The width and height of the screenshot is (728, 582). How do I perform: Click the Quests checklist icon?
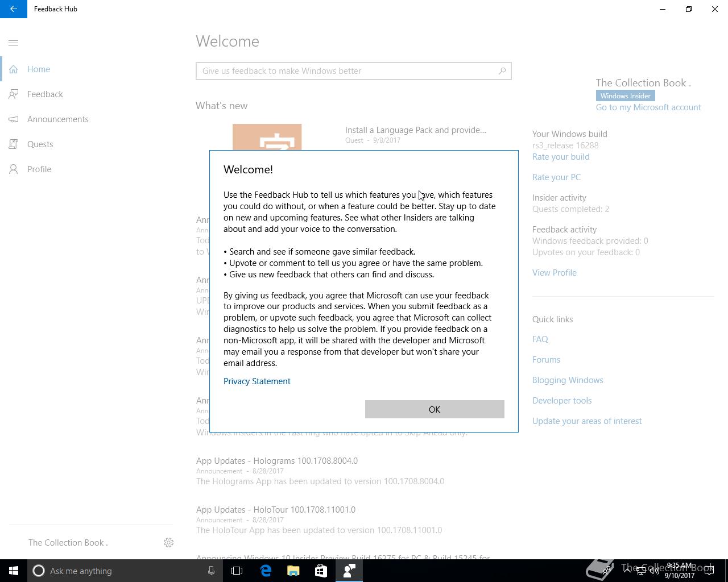[x=14, y=144]
